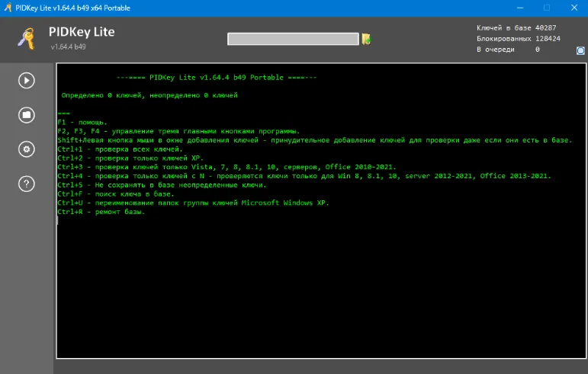Click the 'Ctrl+4 - проверка только ключей с N' line
The image size is (588, 374).
(304, 176)
